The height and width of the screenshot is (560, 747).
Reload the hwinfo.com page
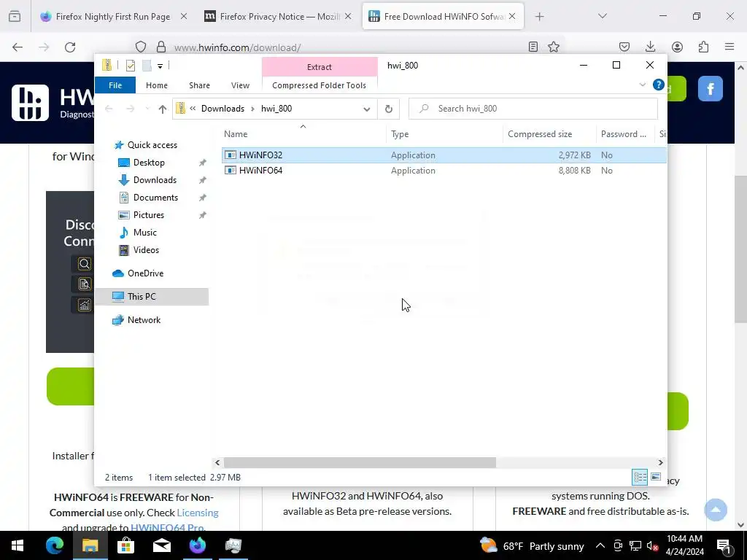(x=70, y=47)
